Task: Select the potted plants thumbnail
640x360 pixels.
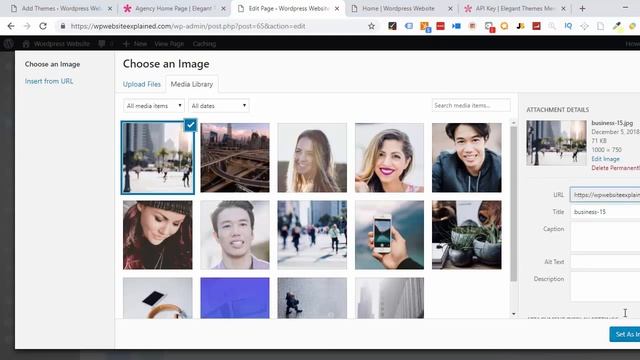Action: 467,235
